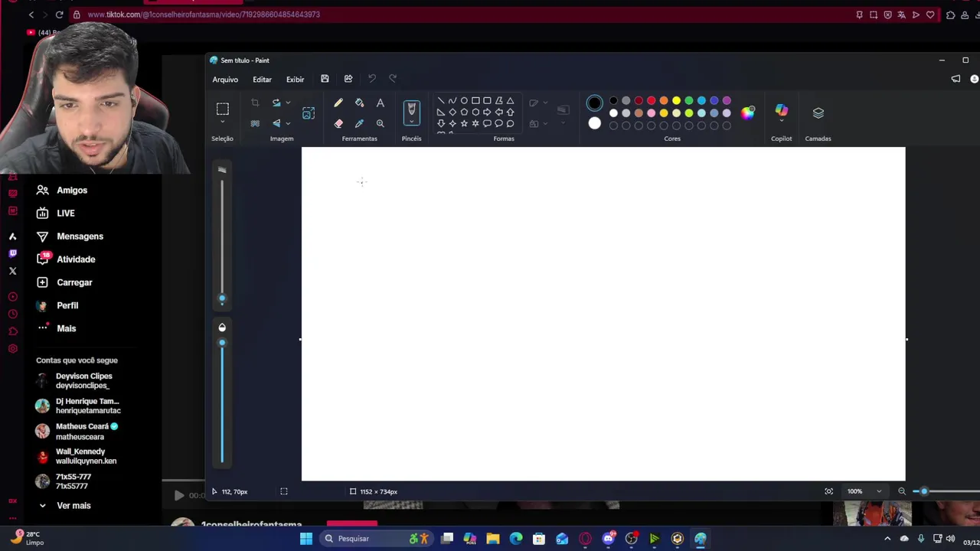Viewport: 980px width, 551px height.
Task: Expand the Rotate options arrow
Action: tap(288, 103)
